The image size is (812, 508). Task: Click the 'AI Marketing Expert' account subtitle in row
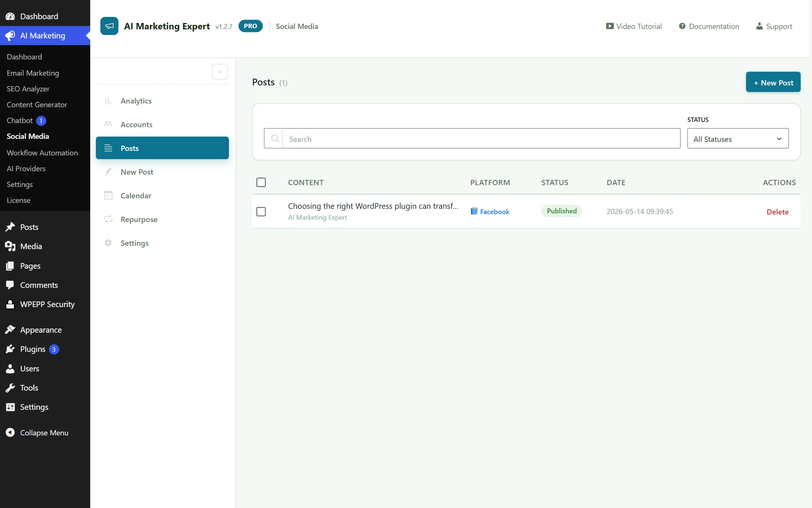[318, 217]
